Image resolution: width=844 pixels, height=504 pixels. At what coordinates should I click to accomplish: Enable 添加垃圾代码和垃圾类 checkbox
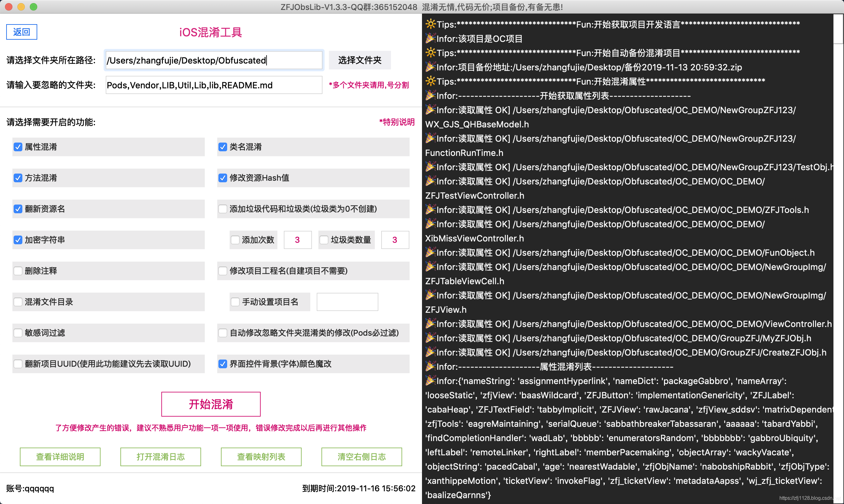[223, 209]
